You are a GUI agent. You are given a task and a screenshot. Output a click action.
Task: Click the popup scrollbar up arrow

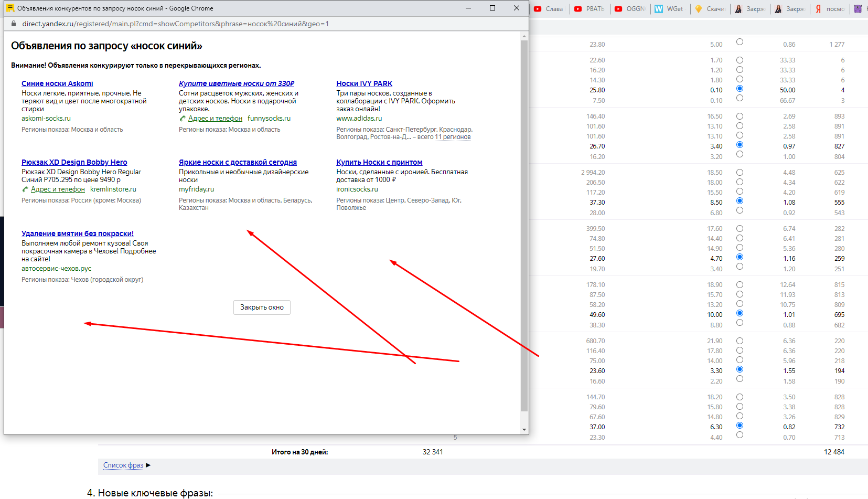point(524,36)
